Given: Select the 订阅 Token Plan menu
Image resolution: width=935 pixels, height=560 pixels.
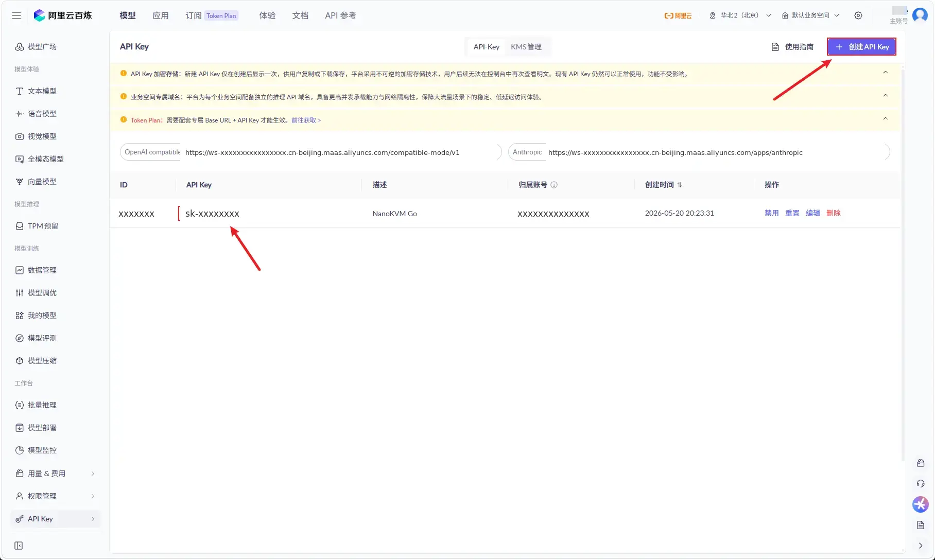Looking at the screenshot, I should tap(212, 15).
